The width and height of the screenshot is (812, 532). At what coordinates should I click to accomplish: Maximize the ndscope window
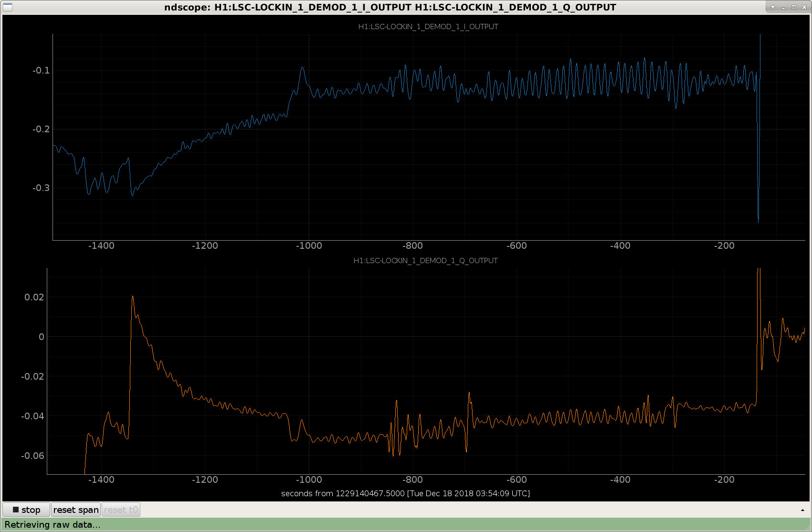pyautogui.click(x=794, y=7)
